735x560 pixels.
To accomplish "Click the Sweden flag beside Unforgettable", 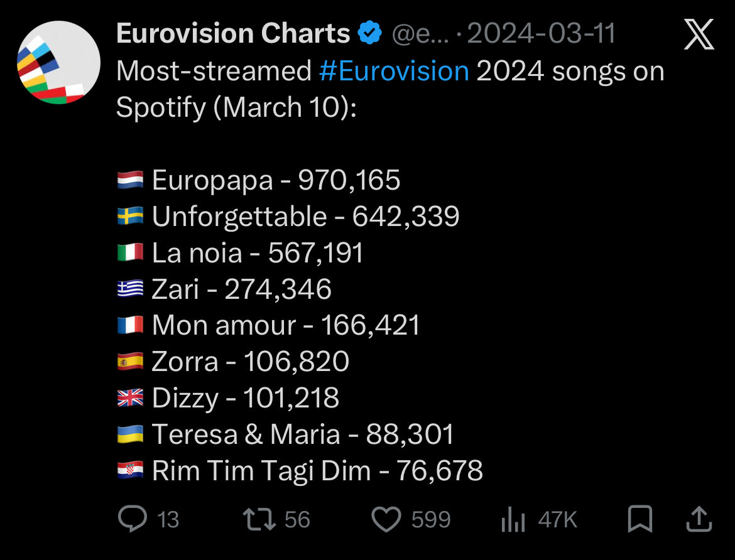I will tap(130, 217).
